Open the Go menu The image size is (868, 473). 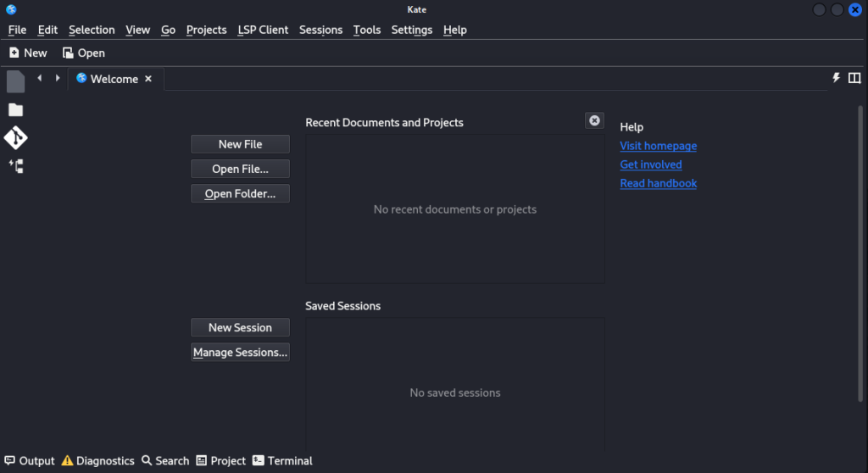tap(169, 30)
